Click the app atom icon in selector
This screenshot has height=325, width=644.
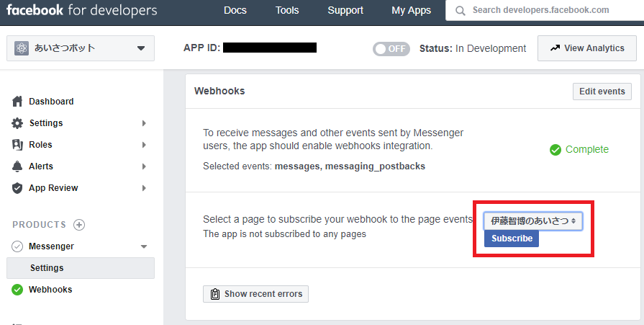(x=22, y=48)
